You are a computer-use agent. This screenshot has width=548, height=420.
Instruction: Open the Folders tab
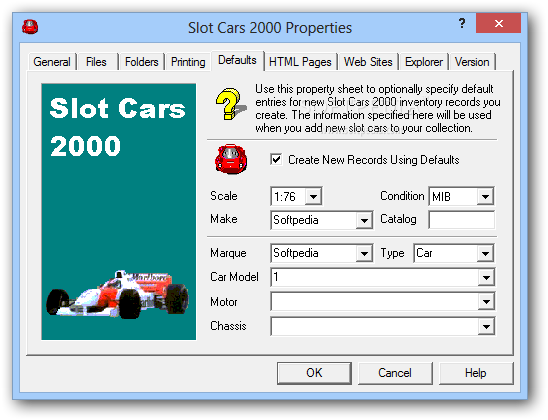(142, 62)
